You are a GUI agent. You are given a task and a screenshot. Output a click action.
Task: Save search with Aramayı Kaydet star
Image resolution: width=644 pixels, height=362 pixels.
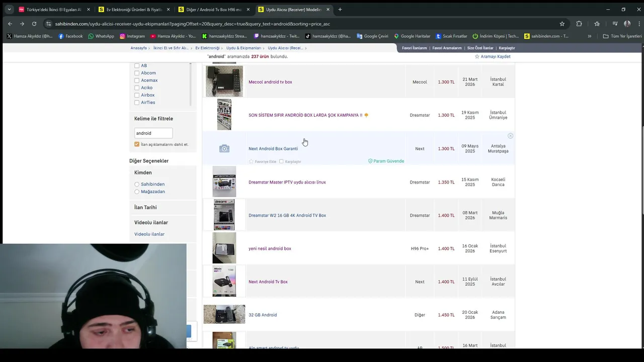pyautogui.click(x=493, y=56)
